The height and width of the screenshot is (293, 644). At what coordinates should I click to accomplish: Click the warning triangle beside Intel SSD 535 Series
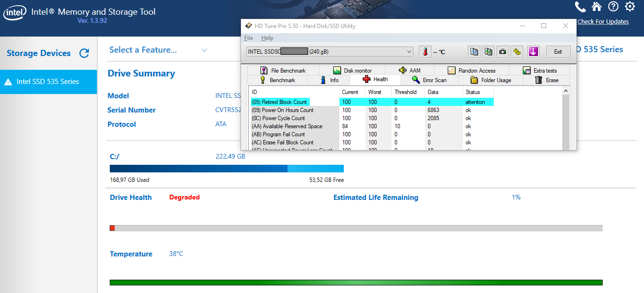(x=8, y=82)
